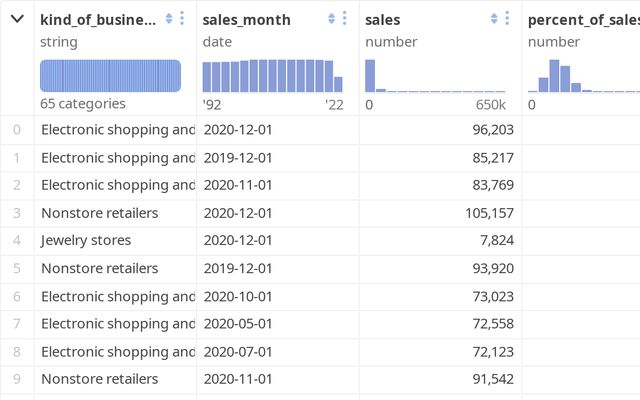Viewport: 640px width, 400px height.
Task: Sort the sales column
Action: (495, 19)
